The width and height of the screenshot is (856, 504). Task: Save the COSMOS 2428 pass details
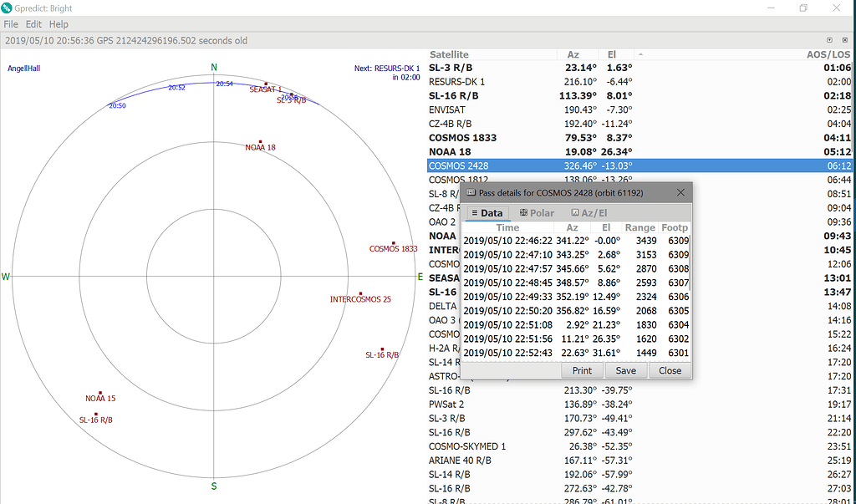[625, 370]
